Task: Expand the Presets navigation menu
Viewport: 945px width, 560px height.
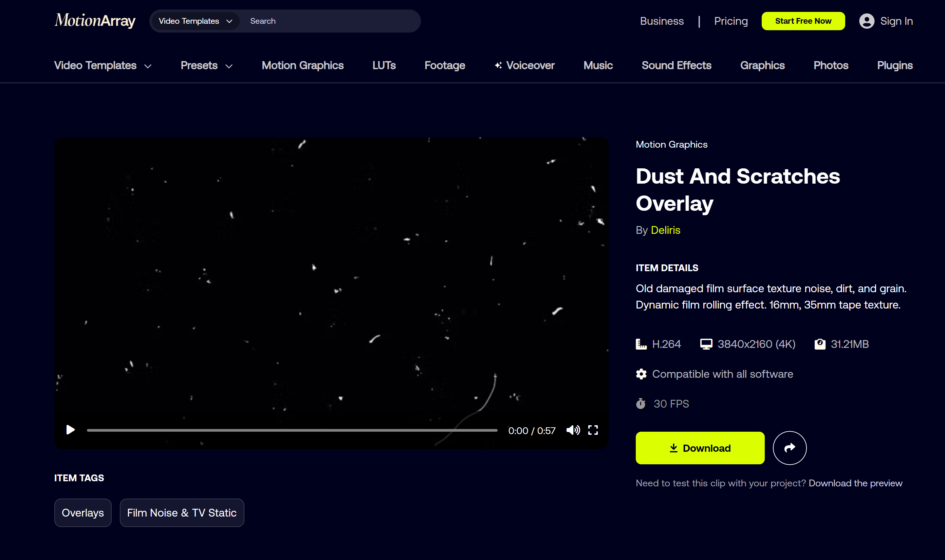Action: (x=205, y=65)
